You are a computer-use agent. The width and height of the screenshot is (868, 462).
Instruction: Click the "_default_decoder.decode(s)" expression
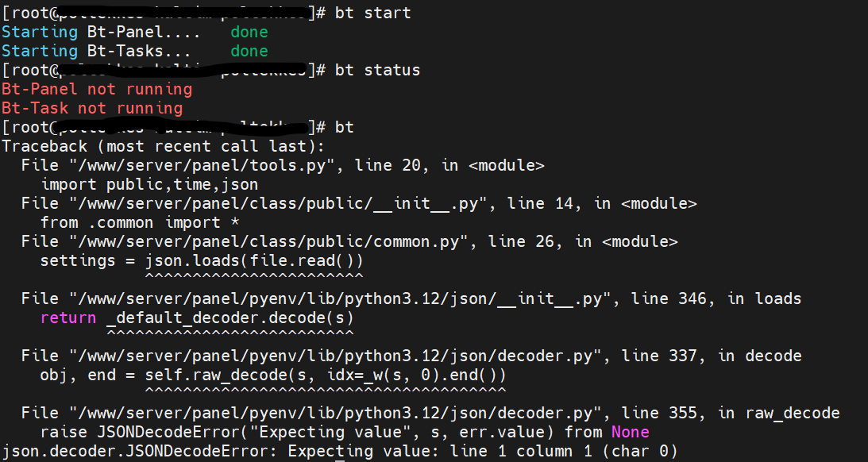click(x=230, y=318)
